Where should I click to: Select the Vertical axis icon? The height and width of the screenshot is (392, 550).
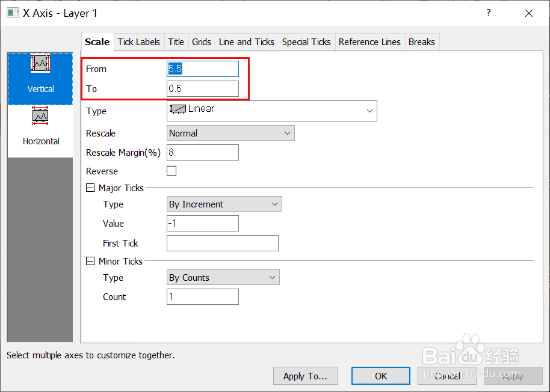click(40, 64)
